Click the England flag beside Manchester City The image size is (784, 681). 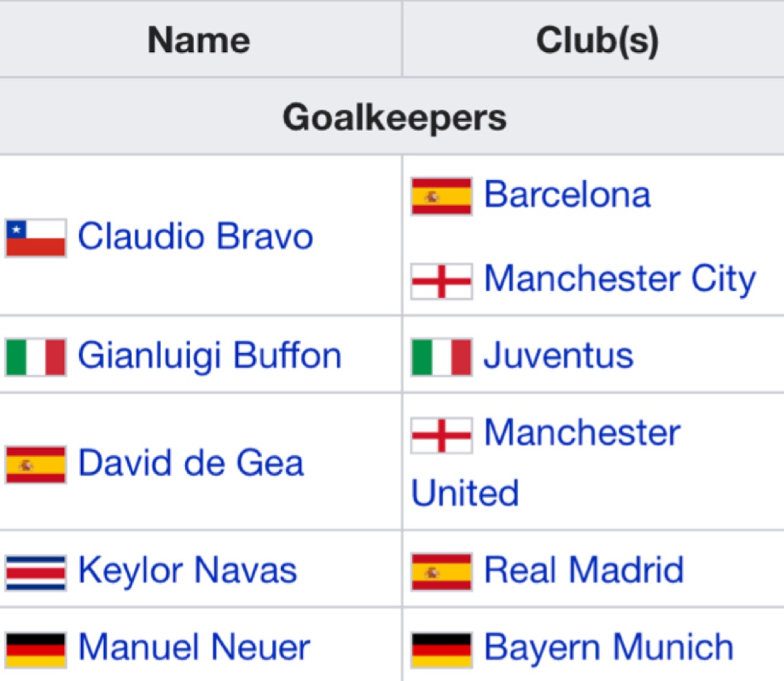441,281
